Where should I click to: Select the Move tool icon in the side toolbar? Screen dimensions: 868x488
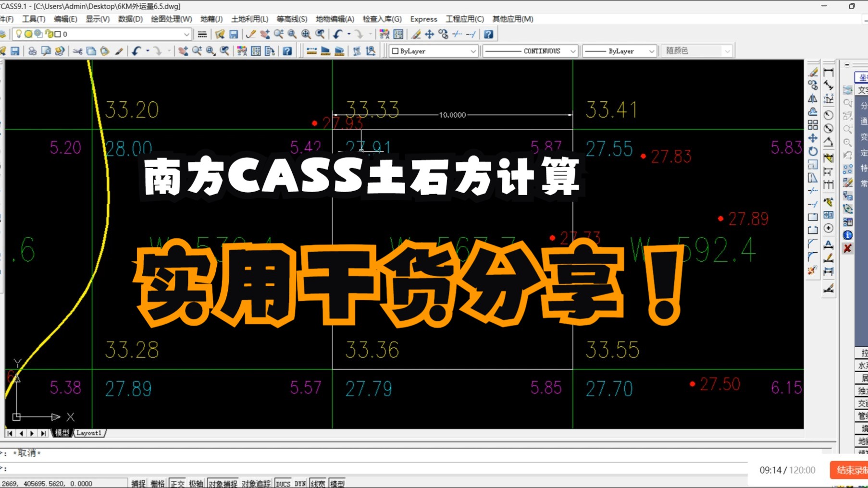tap(813, 137)
